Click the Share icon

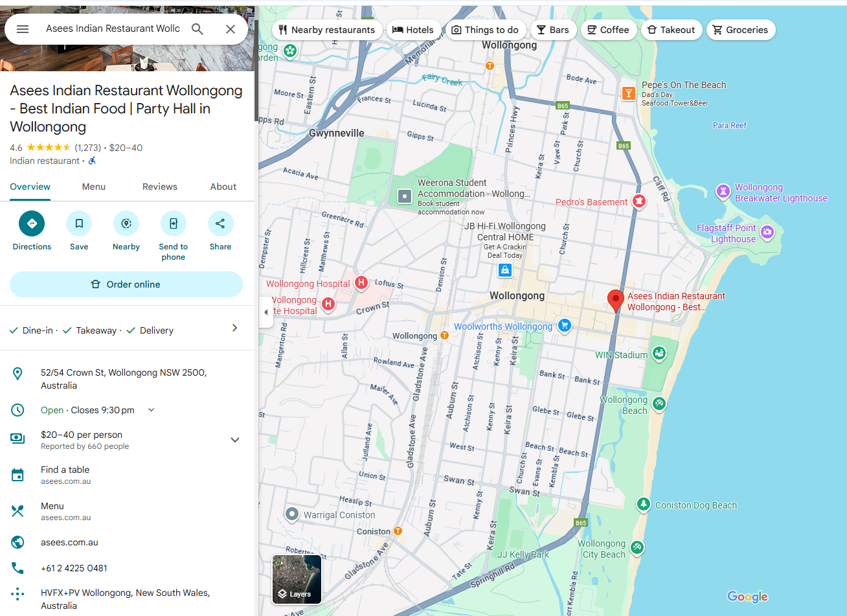(x=220, y=223)
